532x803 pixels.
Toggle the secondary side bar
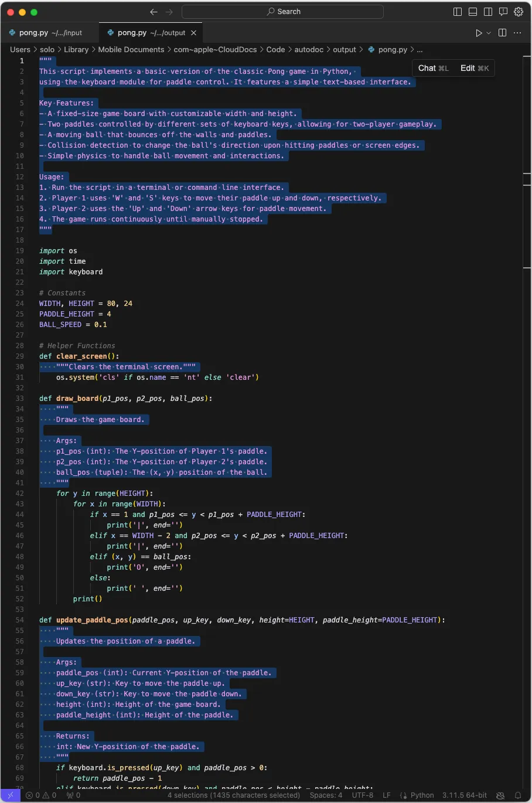(x=488, y=12)
